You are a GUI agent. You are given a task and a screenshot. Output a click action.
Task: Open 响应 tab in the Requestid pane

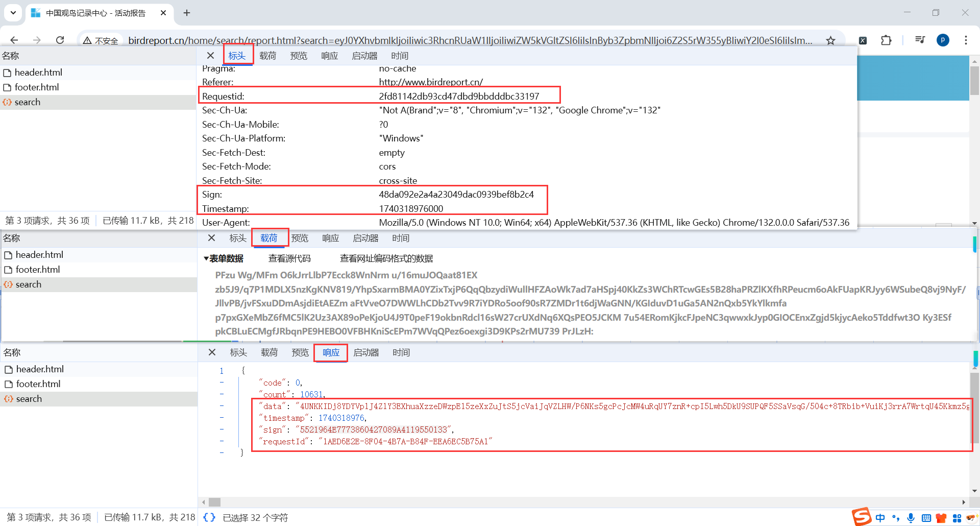tap(330, 56)
